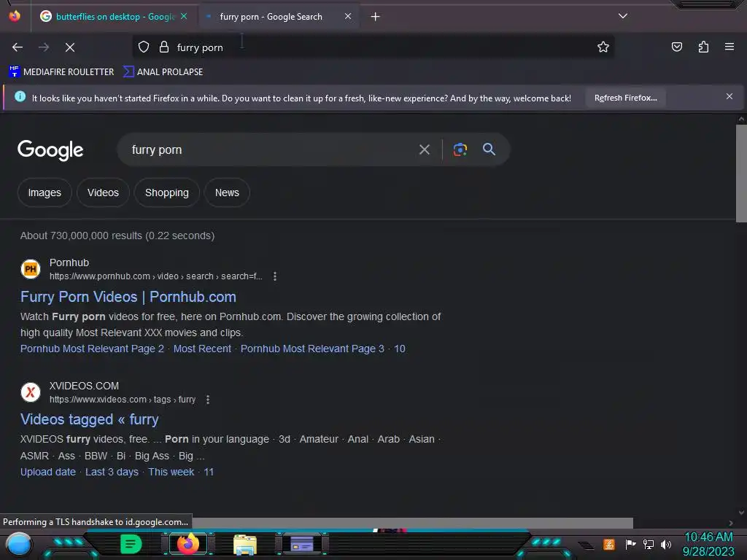
Task: Dismiss the Firefox notification bar
Action: [729, 97]
